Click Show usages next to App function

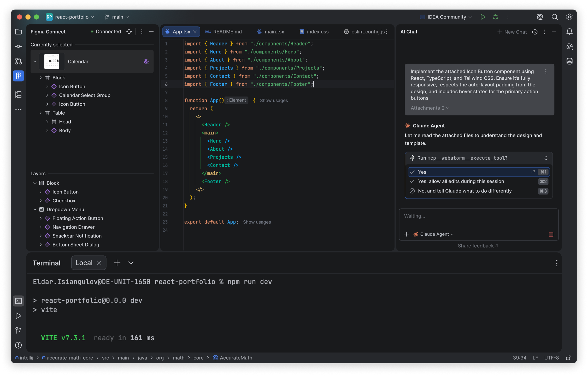pyautogui.click(x=274, y=101)
